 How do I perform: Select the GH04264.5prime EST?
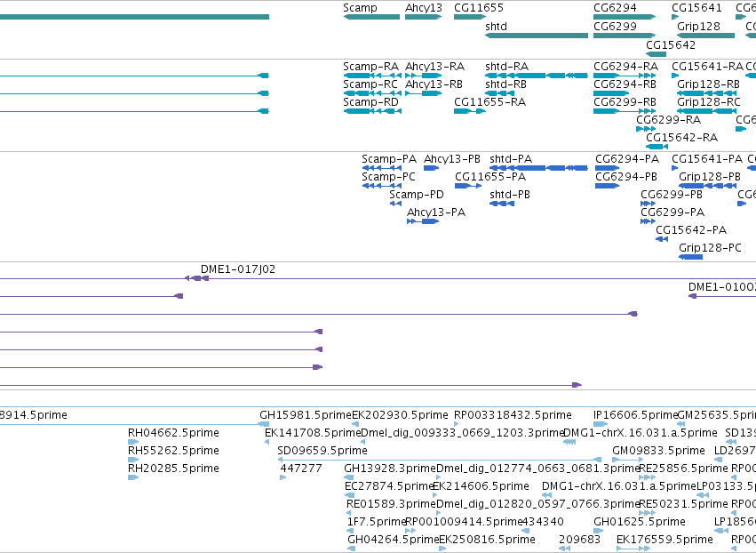pyautogui.click(x=352, y=549)
